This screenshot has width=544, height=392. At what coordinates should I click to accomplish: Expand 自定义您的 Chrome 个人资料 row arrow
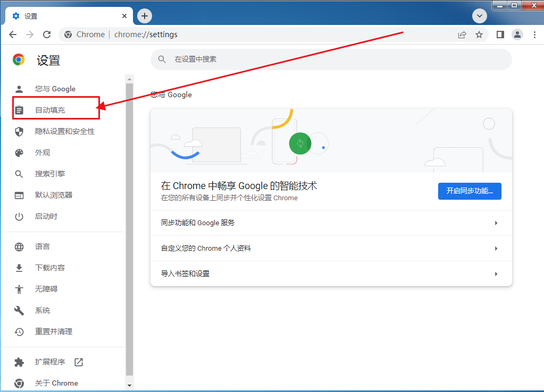click(x=496, y=249)
